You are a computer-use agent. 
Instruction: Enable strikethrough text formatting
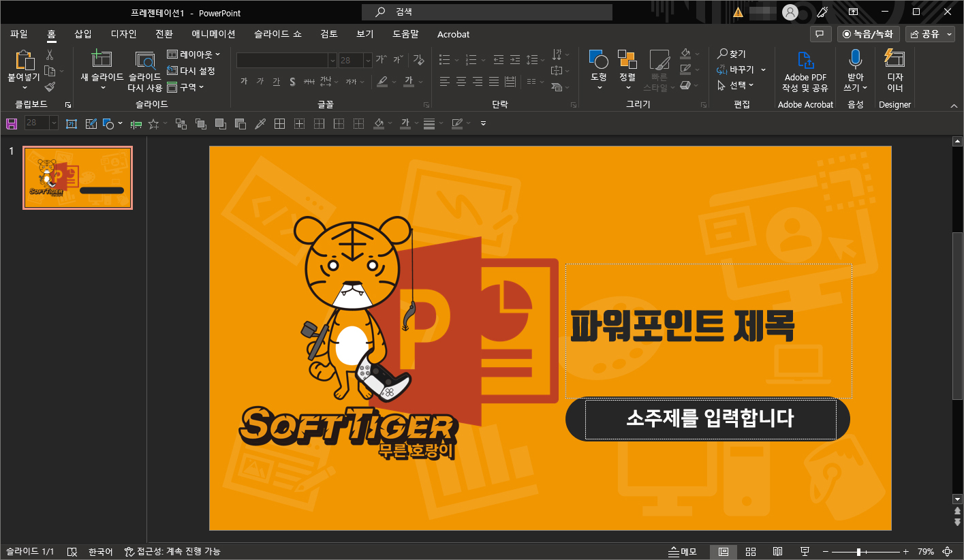click(x=292, y=81)
